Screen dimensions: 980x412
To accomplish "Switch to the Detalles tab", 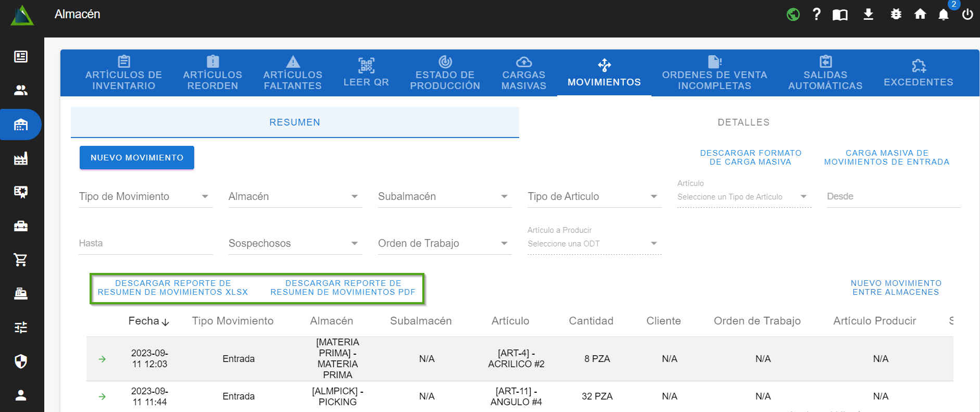I will pyautogui.click(x=743, y=122).
